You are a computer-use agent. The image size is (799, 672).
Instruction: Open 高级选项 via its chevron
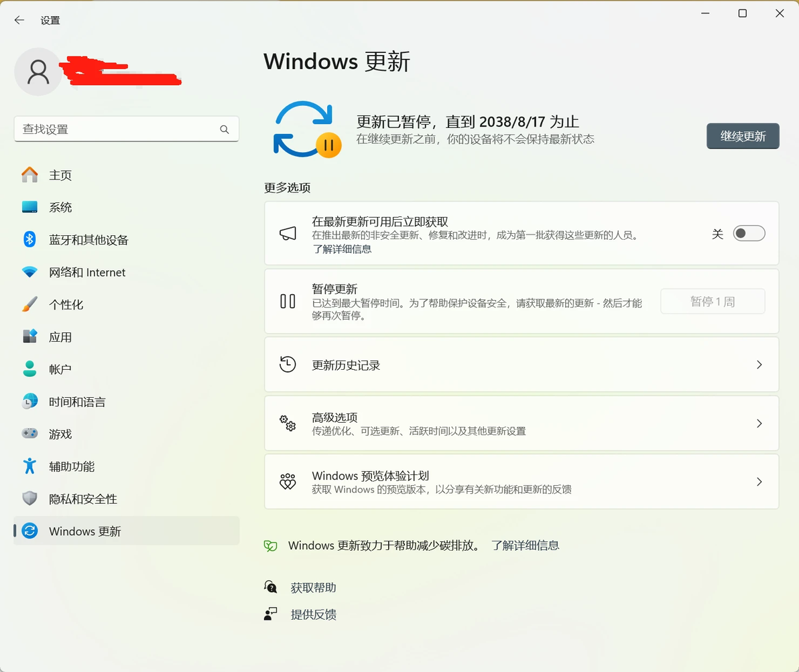(x=759, y=423)
